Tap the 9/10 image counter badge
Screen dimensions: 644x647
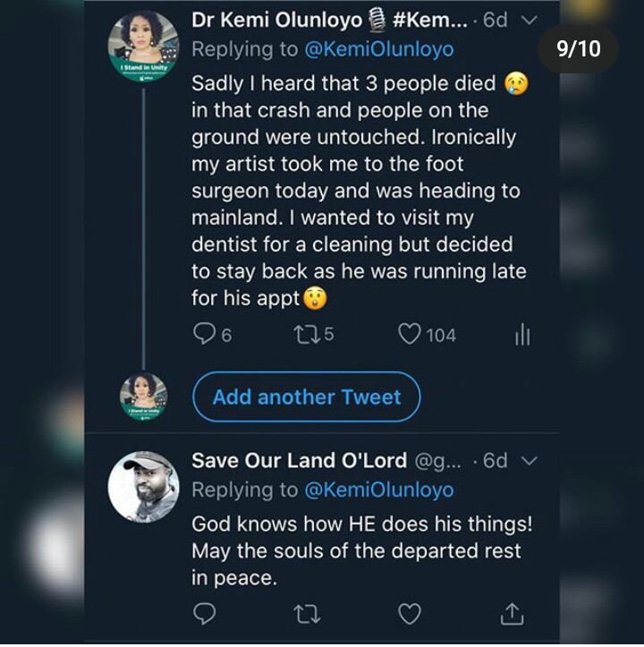tap(579, 48)
